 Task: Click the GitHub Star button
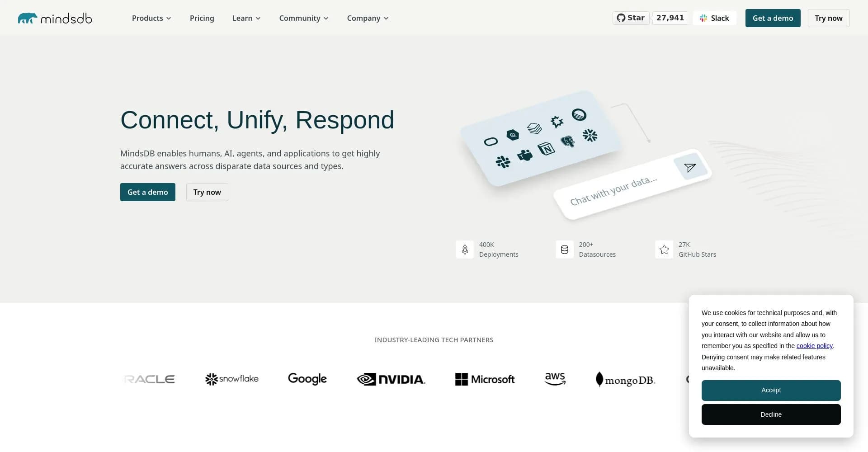coord(631,18)
